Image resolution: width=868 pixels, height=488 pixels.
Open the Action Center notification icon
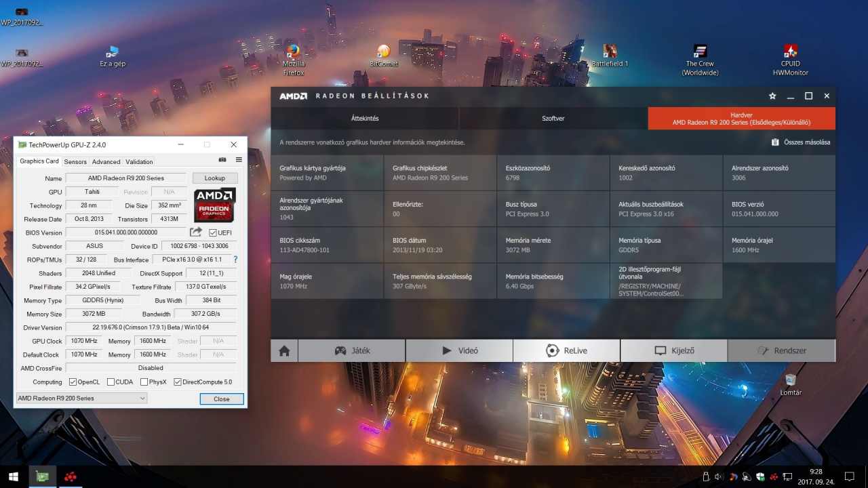click(850, 476)
